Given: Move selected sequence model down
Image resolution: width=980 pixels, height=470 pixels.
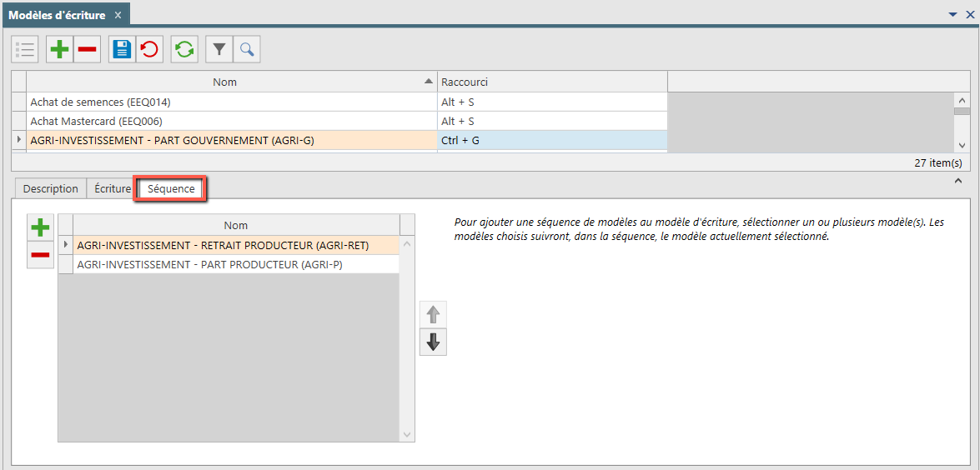Looking at the screenshot, I should click(433, 342).
